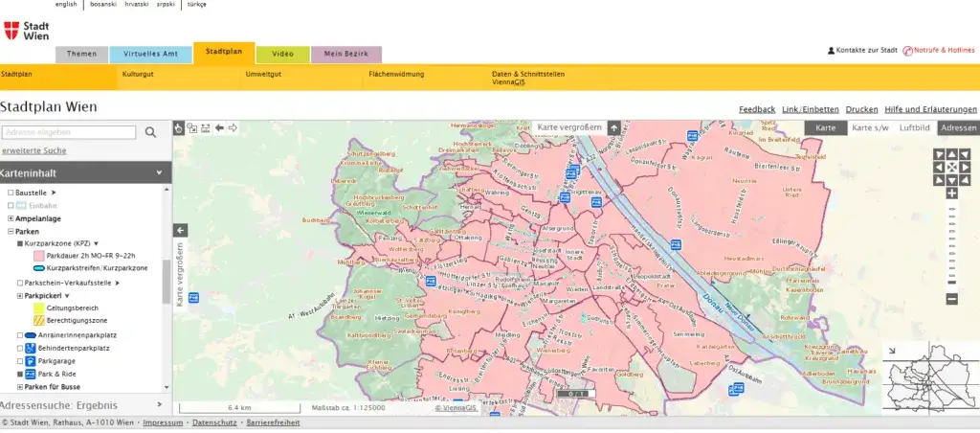The image size is (980, 433).
Task: Collapse the Parken tree node
Action: pos(11,232)
